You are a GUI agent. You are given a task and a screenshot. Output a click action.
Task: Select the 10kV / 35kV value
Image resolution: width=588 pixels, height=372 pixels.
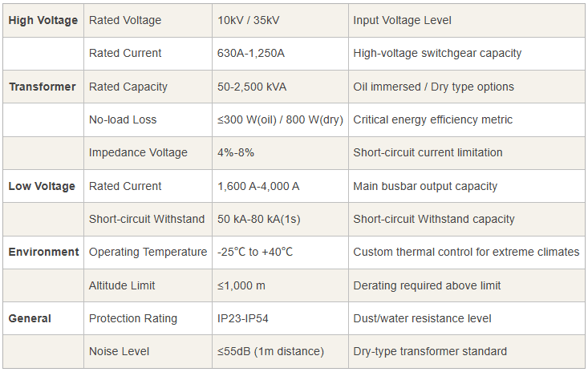[253, 20]
